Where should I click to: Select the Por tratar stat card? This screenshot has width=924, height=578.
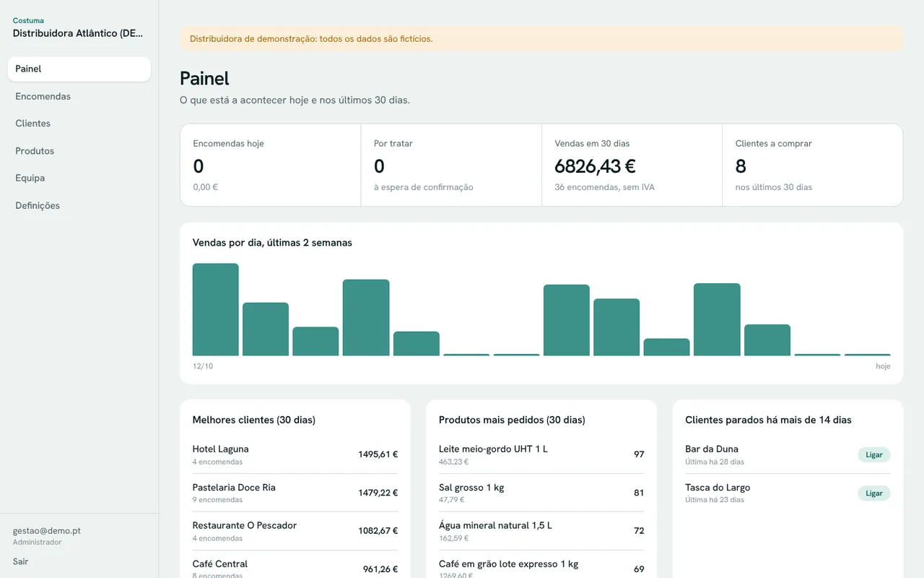coord(451,165)
